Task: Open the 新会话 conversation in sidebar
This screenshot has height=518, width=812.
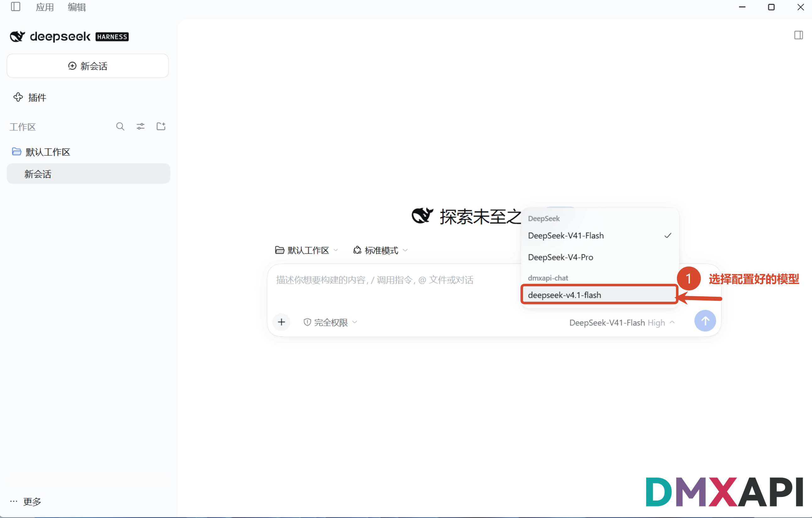Action: click(88, 174)
